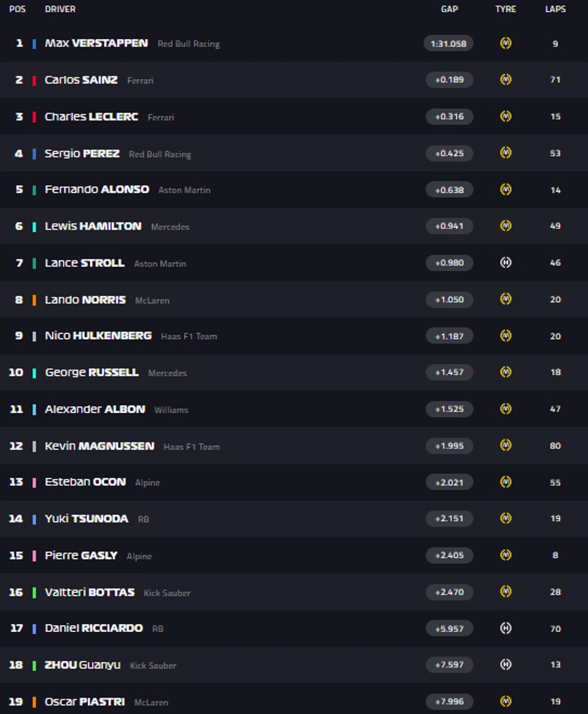Select the GAP column header
The height and width of the screenshot is (714, 588).
[449, 9]
